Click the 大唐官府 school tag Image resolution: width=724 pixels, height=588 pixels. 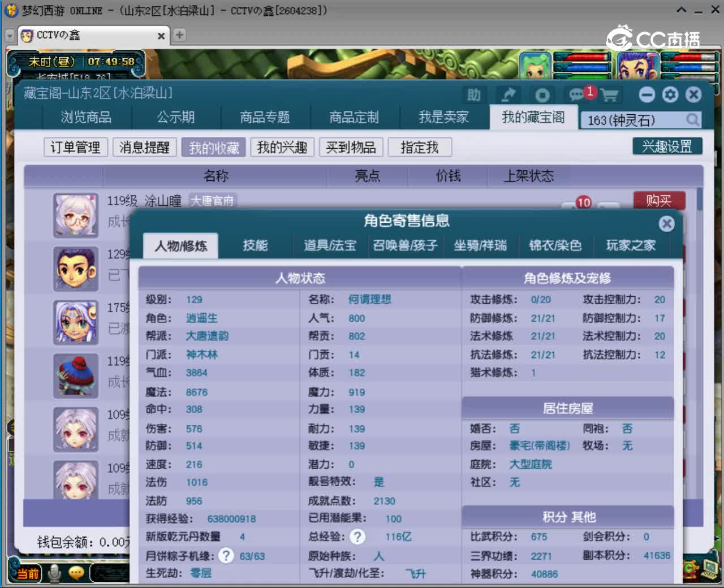(212, 201)
